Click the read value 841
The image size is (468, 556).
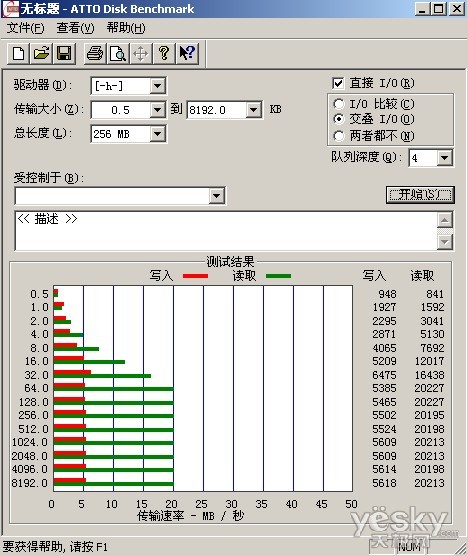(435, 294)
